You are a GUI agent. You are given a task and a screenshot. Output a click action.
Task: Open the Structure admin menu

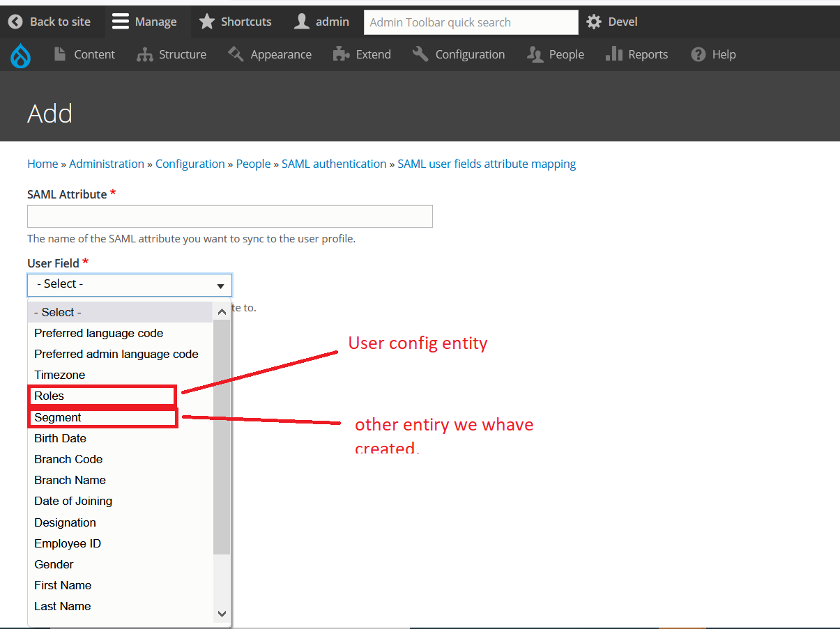coord(172,54)
